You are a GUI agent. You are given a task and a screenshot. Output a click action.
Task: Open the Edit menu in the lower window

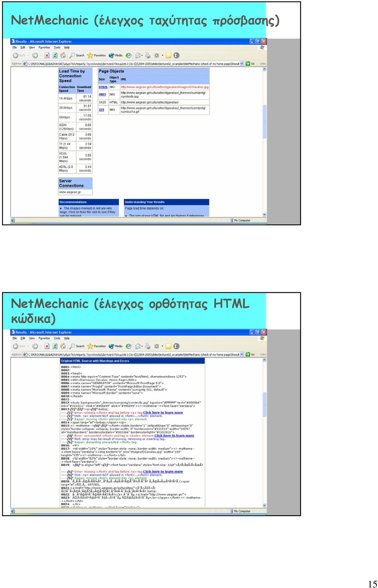(23, 338)
